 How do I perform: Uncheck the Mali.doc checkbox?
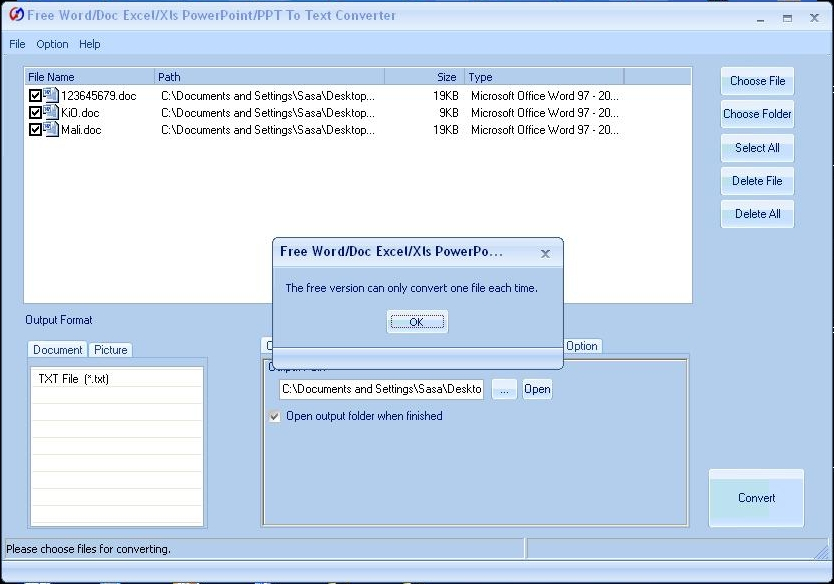click(35, 130)
